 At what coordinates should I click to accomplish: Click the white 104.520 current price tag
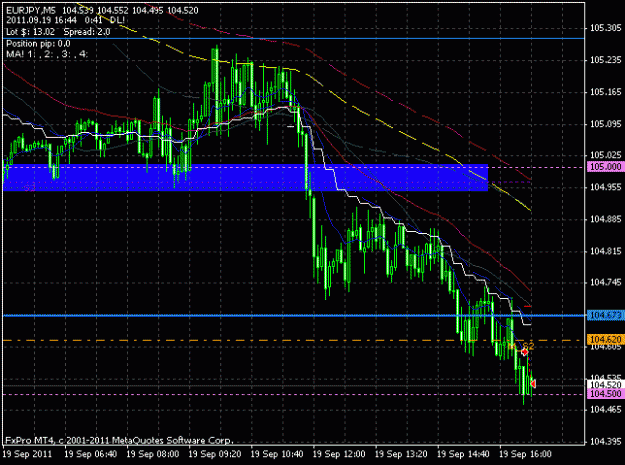(x=605, y=385)
